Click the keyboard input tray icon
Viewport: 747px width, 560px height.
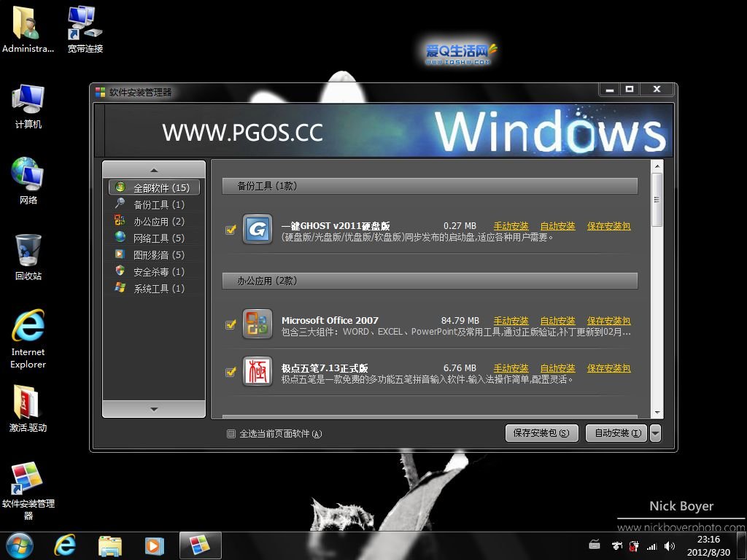click(x=595, y=544)
